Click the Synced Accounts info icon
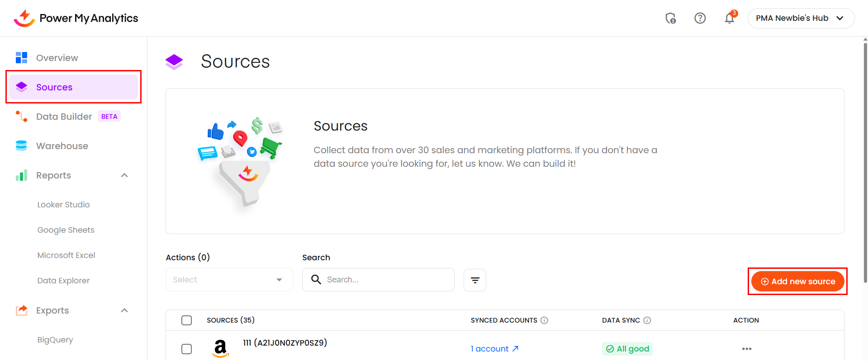 tap(544, 320)
